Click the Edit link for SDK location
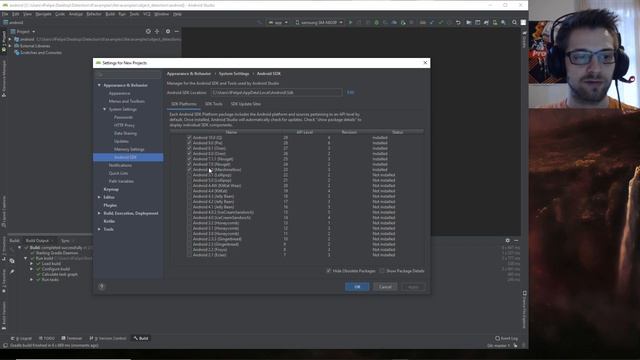This screenshot has width=640, height=360. coord(350,93)
